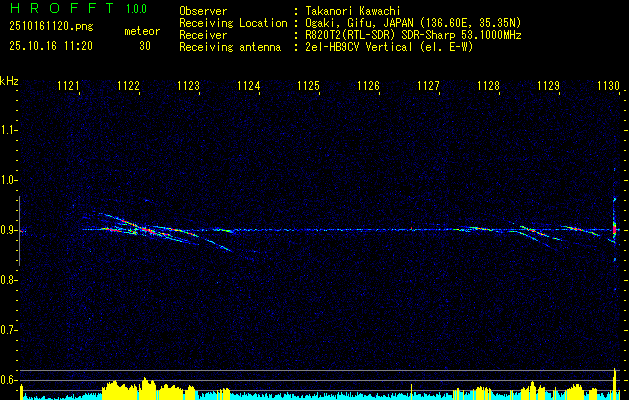Click the 0.8 kHz axis label
Viewport: 629px width, 400px height.
tap(8, 280)
